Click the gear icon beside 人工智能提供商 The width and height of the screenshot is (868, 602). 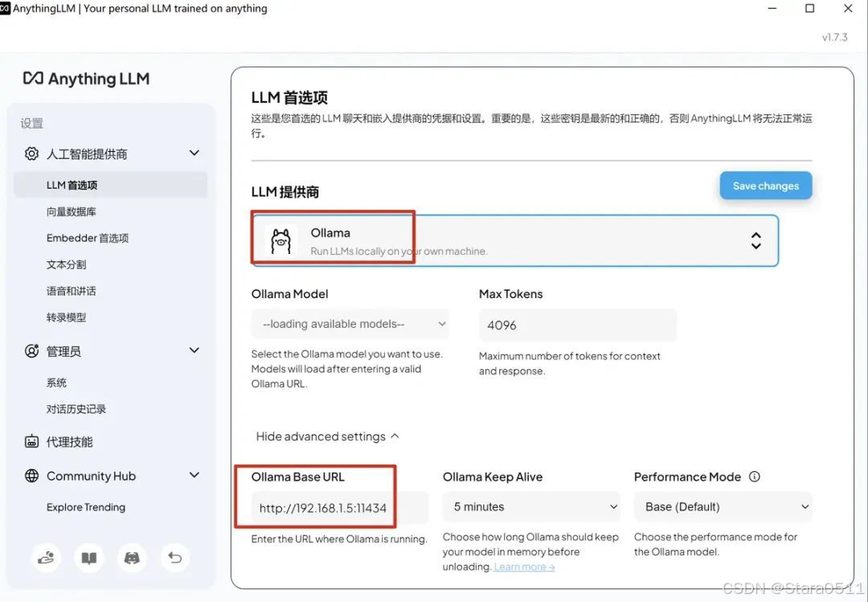[31, 154]
